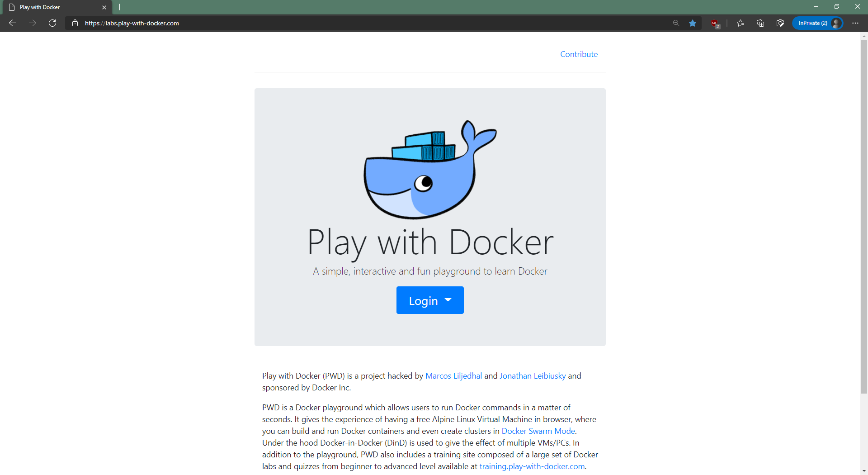Expand the Login dropdown button

coord(430,300)
